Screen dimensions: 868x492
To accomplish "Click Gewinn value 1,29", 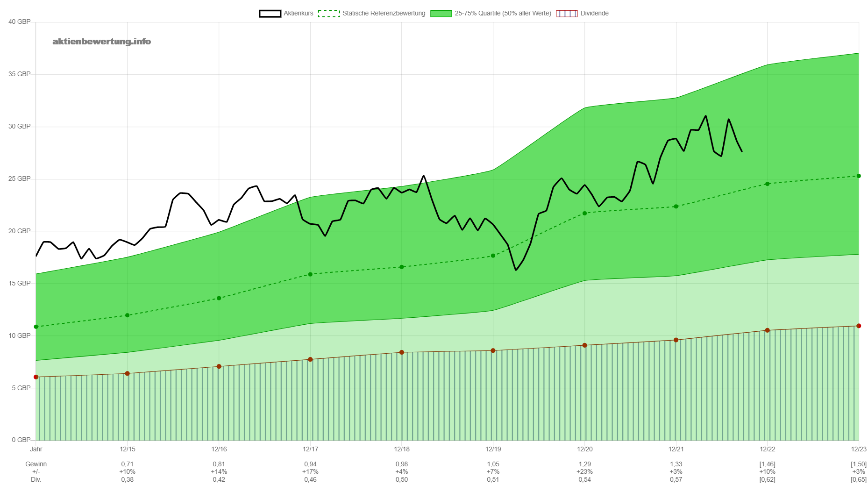I will [585, 464].
